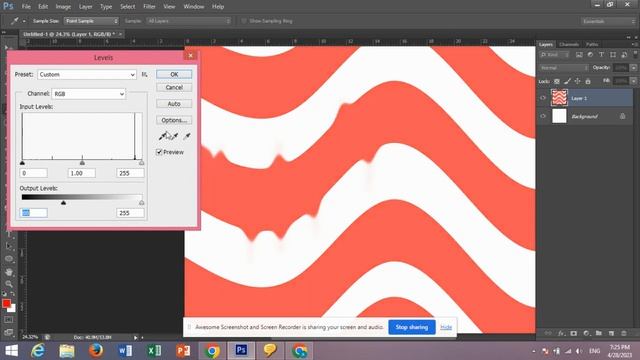Click the Options... button in Levels

174,120
